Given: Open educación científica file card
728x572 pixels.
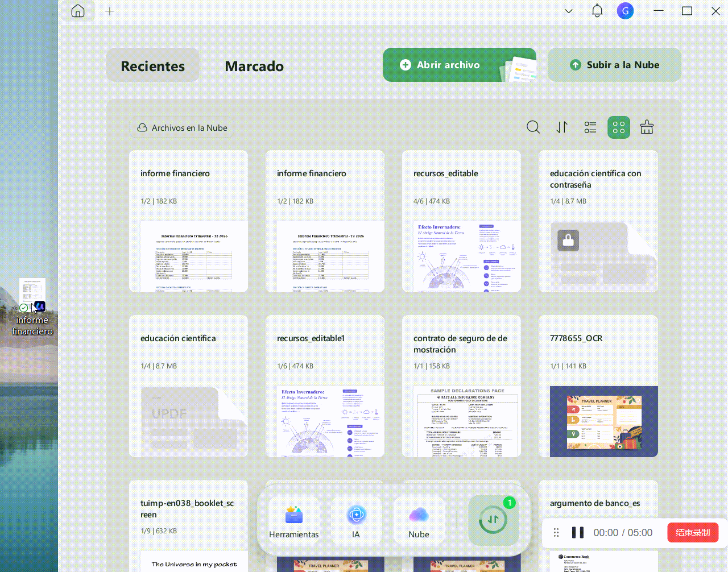Looking at the screenshot, I should [x=188, y=386].
